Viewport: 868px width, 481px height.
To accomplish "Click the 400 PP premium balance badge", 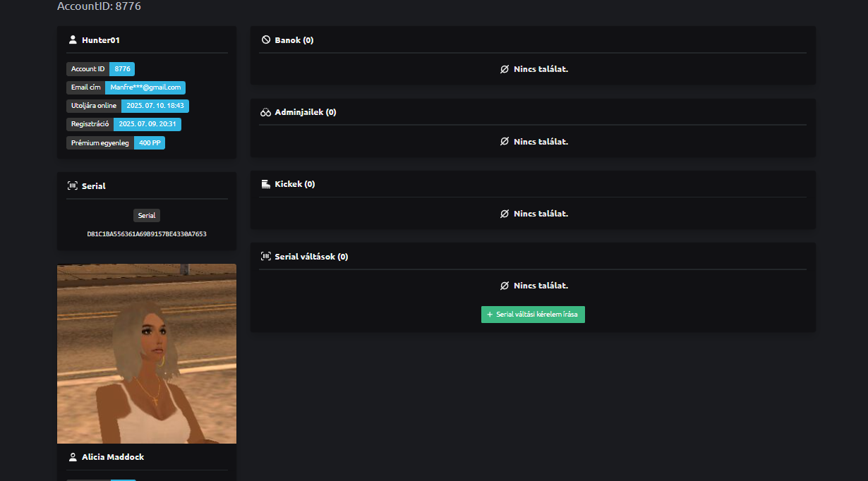I will 150,142.
